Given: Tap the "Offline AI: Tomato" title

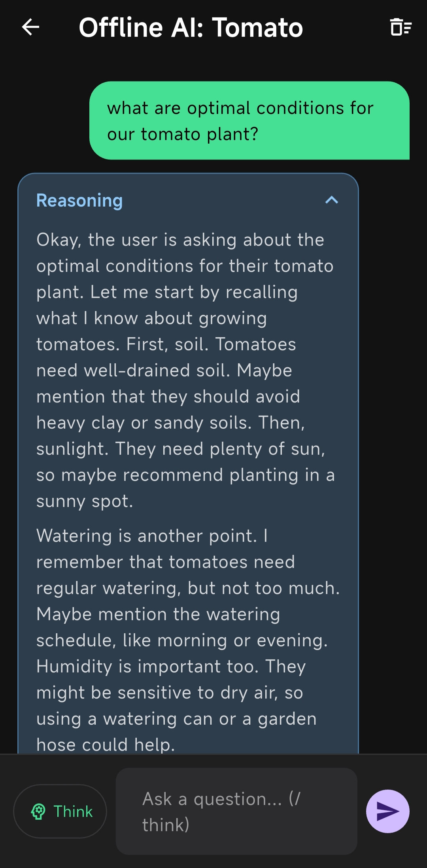Looking at the screenshot, I should coord(191,28).
